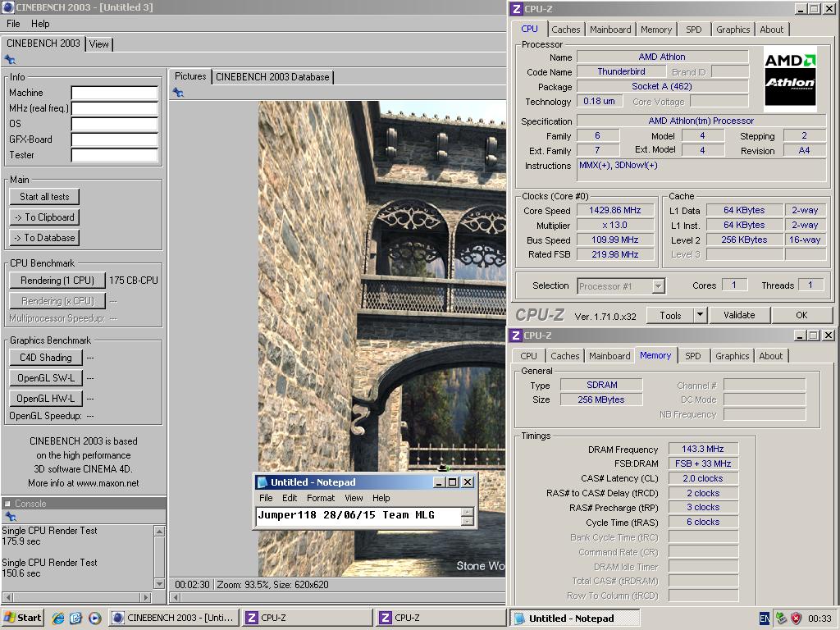Click the MHz (real freq.) input field

coord(115,108)
